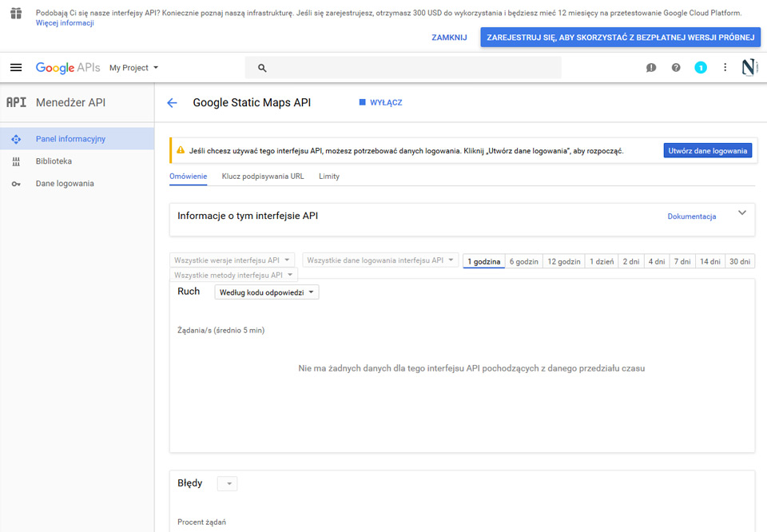Select the 2 dni time range
Image resolution: width=767 pixels, height=532 pixels.
(631, 261)
